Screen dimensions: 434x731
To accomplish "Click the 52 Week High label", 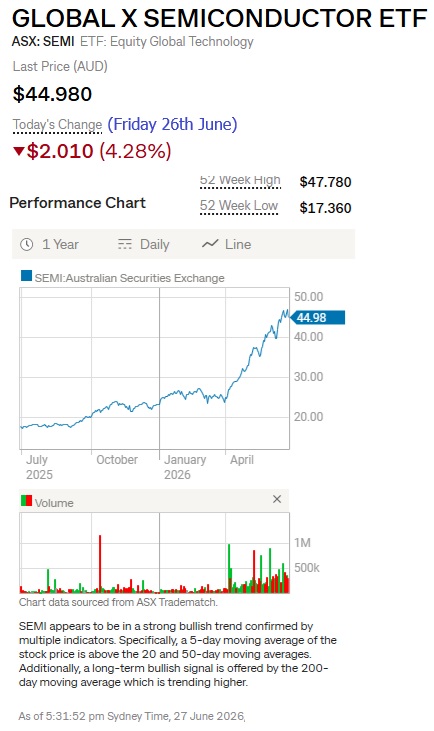I will click(240, 180).
